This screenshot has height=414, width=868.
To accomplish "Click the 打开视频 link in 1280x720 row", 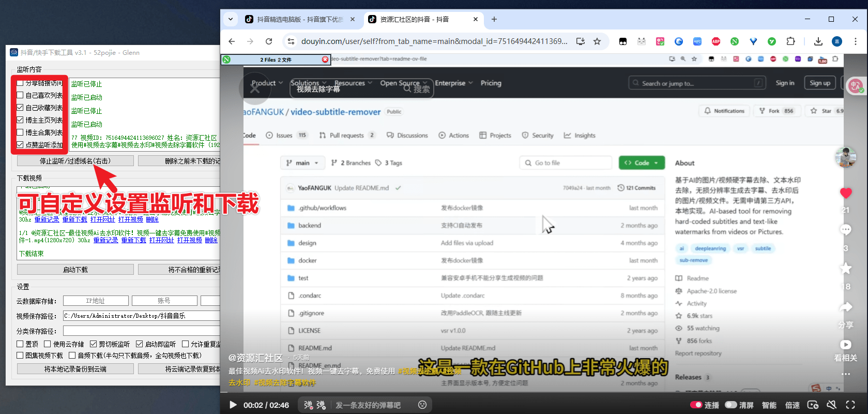I will point(189,240).
